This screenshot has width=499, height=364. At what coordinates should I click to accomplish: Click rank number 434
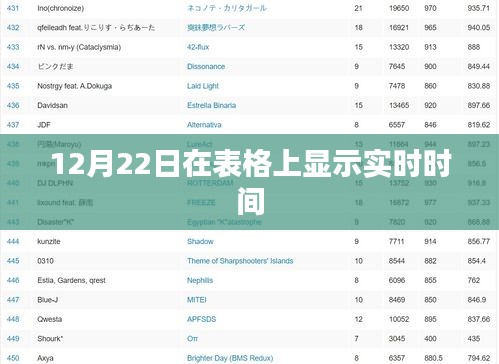[x=13, y=66]
